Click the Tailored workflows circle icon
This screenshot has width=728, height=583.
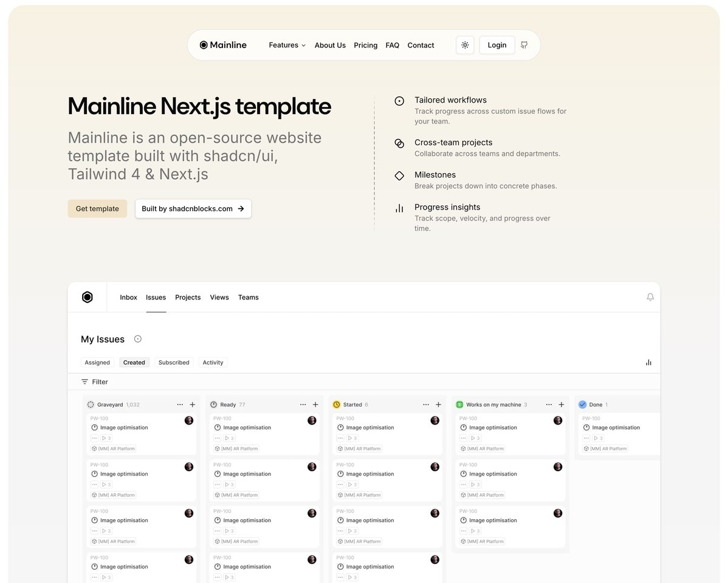pos(399,101)
